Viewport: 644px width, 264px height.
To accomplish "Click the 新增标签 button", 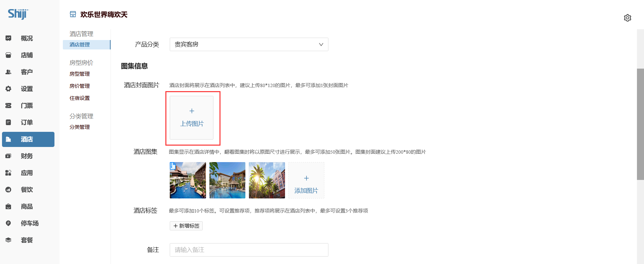I will [x=186, y=226].
